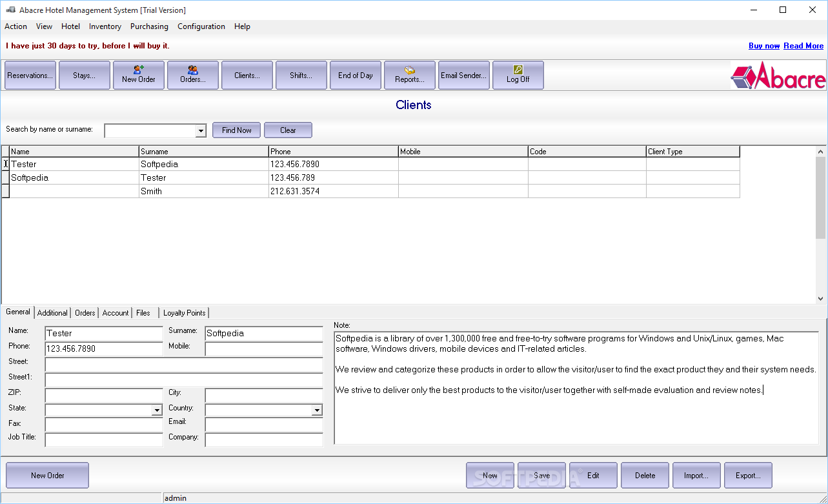The height and width of the screenshot is (504, 828).
Task: Click the Clear search button
Action: tap(288, 130)
